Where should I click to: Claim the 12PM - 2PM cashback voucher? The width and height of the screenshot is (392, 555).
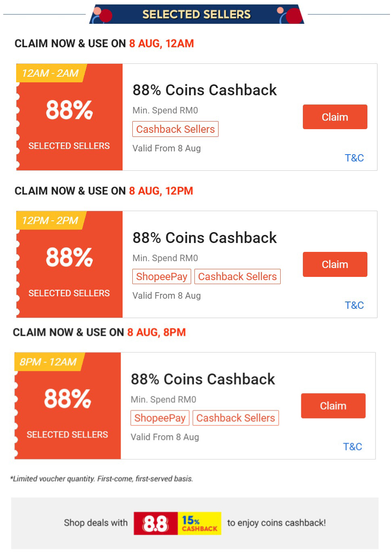click(x=335, y=264)
